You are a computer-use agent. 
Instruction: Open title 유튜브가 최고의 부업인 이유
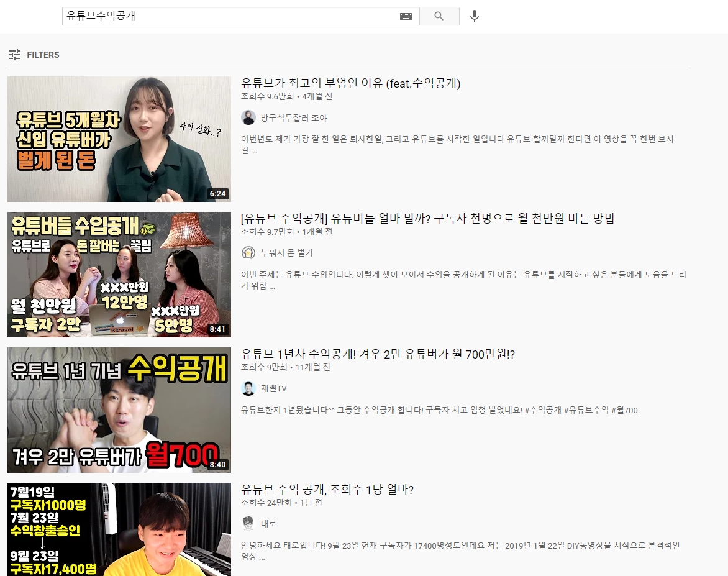350,83
